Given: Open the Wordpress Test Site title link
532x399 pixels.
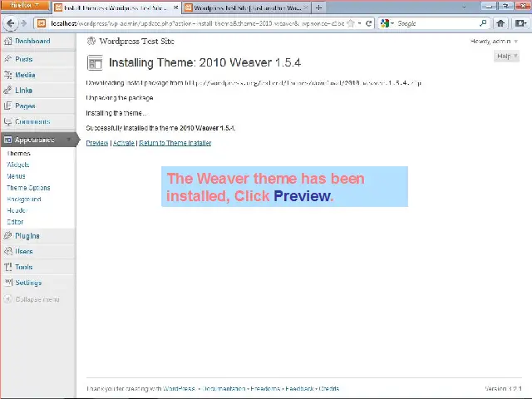Looking at the screenshot, I should pos(136,41).
